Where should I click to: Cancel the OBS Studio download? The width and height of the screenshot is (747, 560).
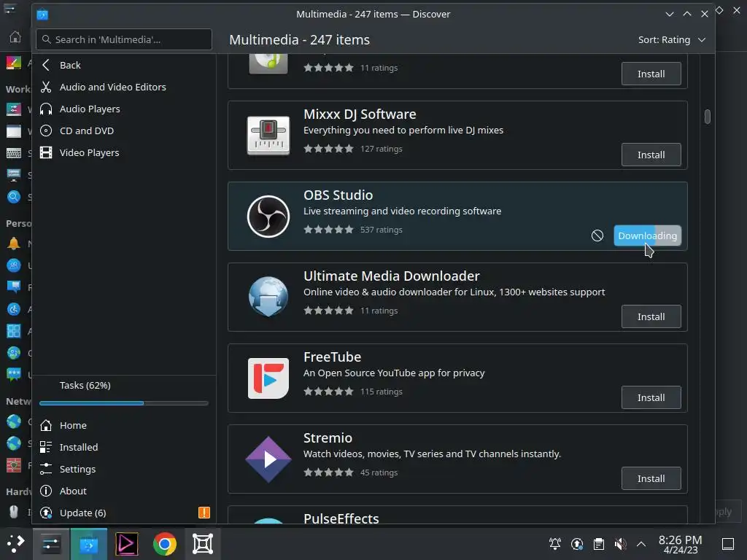[x=597, y=236]
